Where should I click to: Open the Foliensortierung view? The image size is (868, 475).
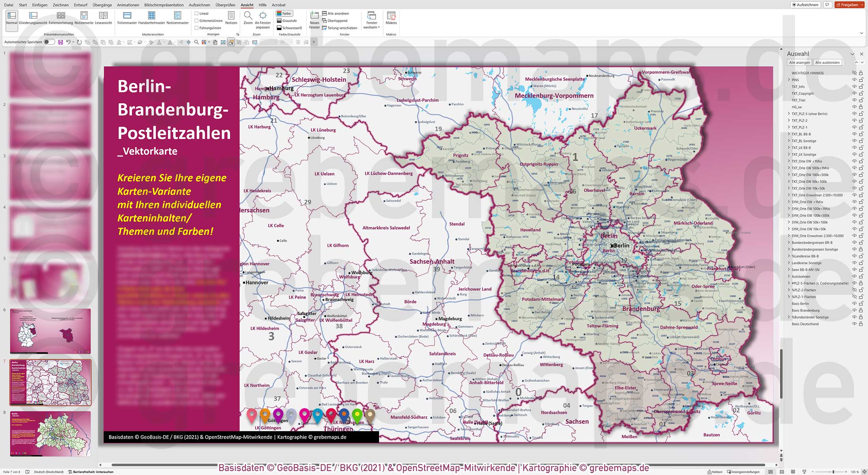(61, 16)
